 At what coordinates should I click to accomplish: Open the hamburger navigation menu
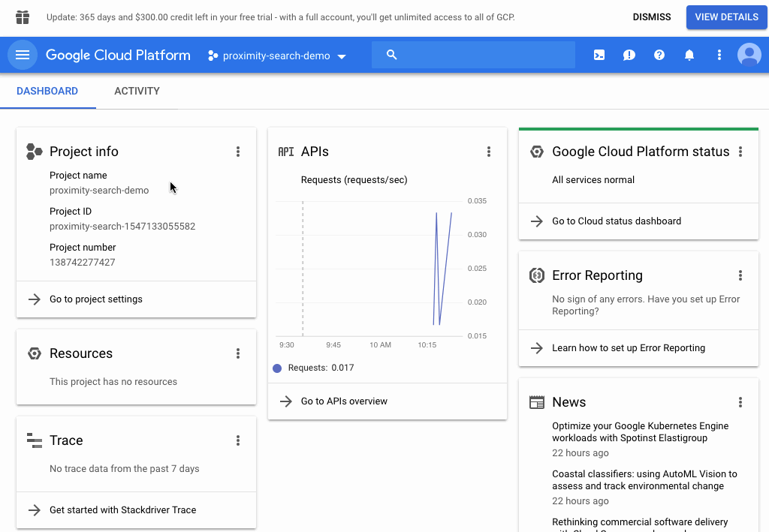pos(23,55)
